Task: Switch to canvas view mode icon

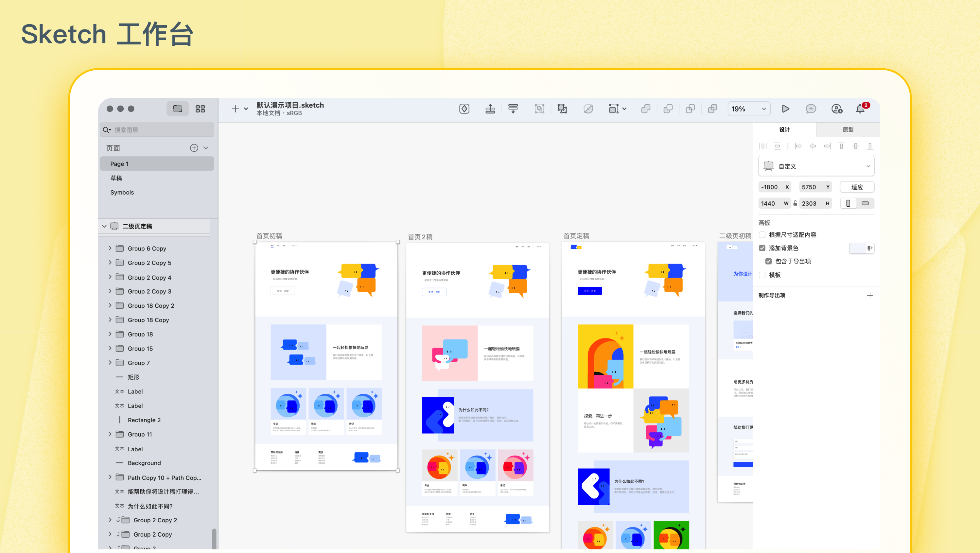Action: click(x=177, y=109)
